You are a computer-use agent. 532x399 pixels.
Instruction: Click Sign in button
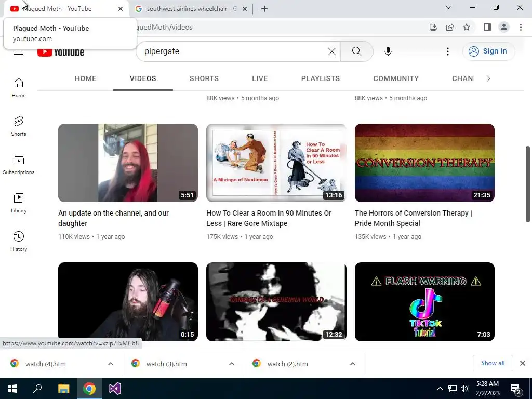click(488, 51)
